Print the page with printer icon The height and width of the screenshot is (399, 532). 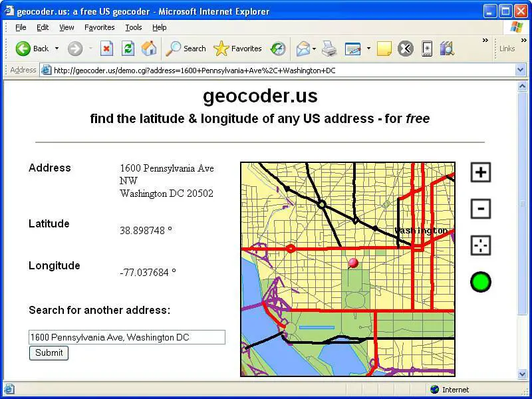coord(329,49)
